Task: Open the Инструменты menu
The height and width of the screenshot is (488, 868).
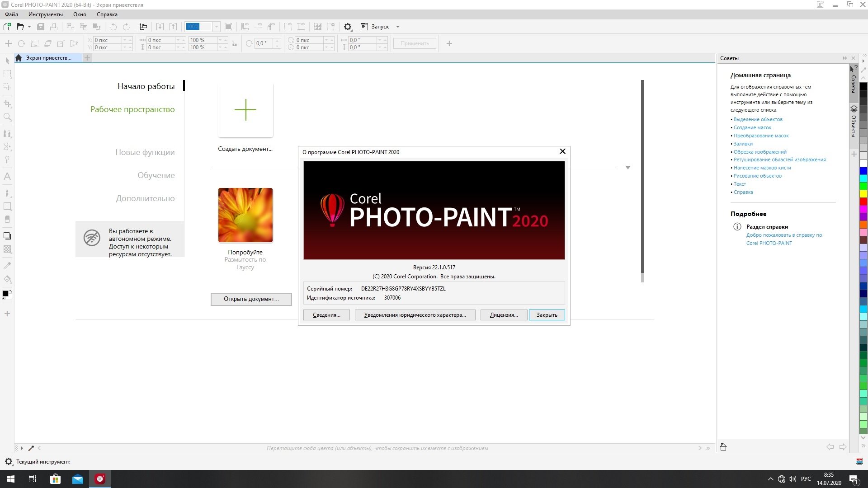Action: point(45,14)
